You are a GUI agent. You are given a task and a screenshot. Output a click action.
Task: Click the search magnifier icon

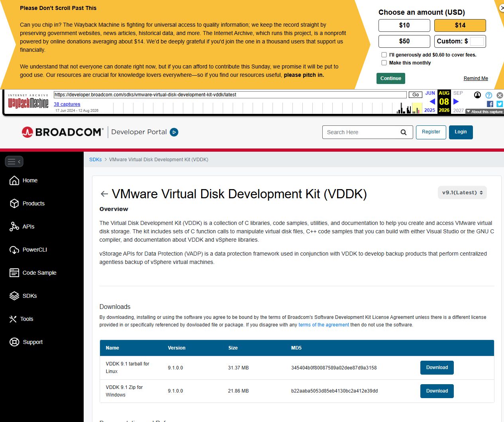pyautogui.click(x=404, y=132)
